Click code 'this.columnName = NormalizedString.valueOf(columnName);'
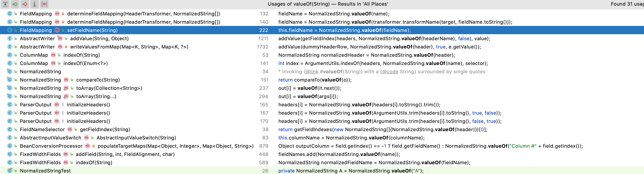This screenshot has height=174, width=644. click(x=351, y=138)
